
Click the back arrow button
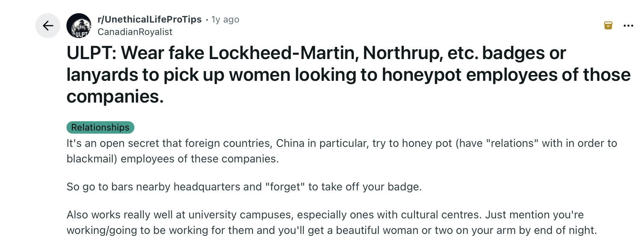(x=48, y=26)
